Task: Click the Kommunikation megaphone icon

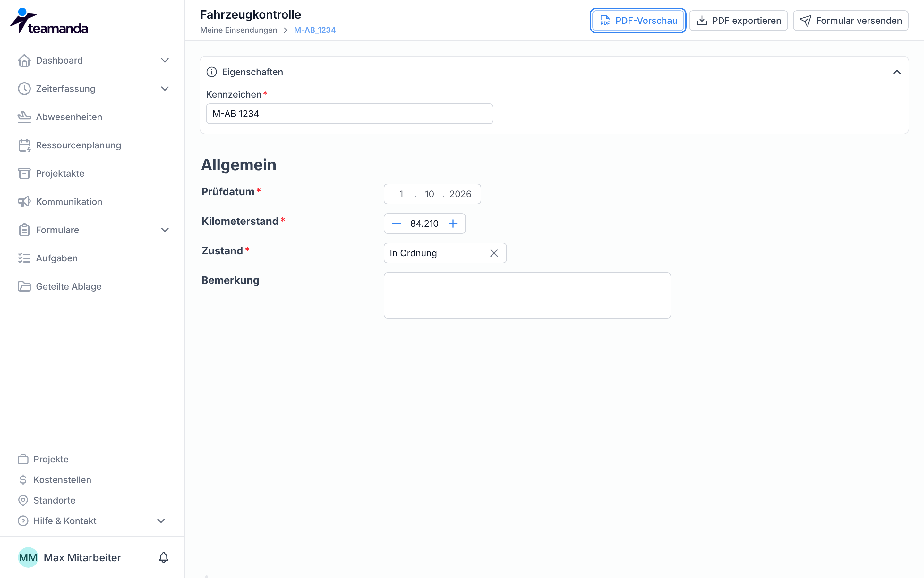Action: tap(24, 202)
